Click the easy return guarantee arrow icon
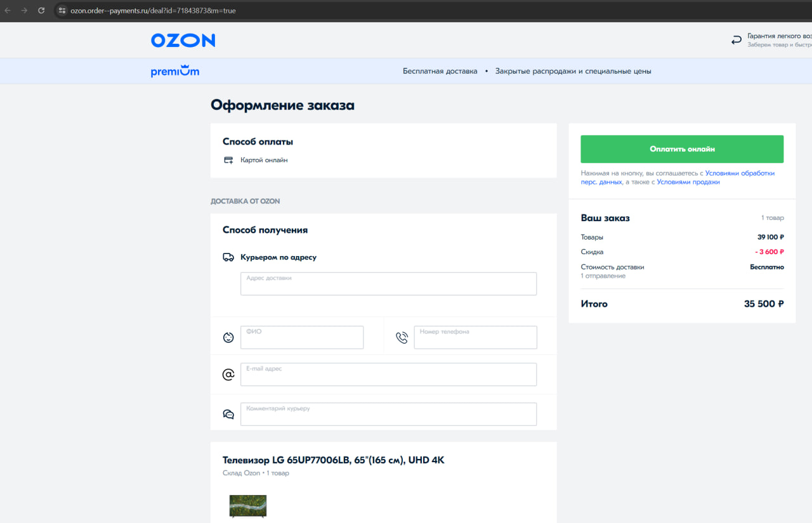Image resolution: width=812 pixels, height=523 pixels. tap(737, 41)
